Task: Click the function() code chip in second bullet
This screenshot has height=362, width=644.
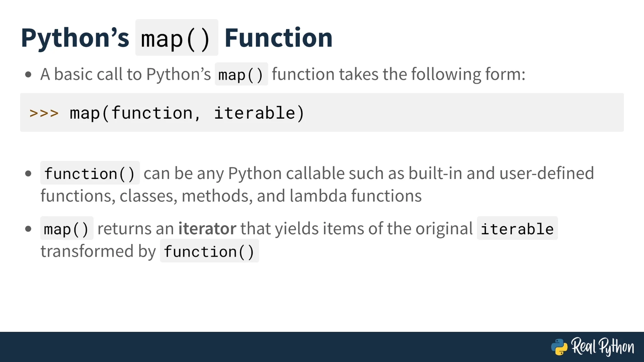Action: [90, 173]
